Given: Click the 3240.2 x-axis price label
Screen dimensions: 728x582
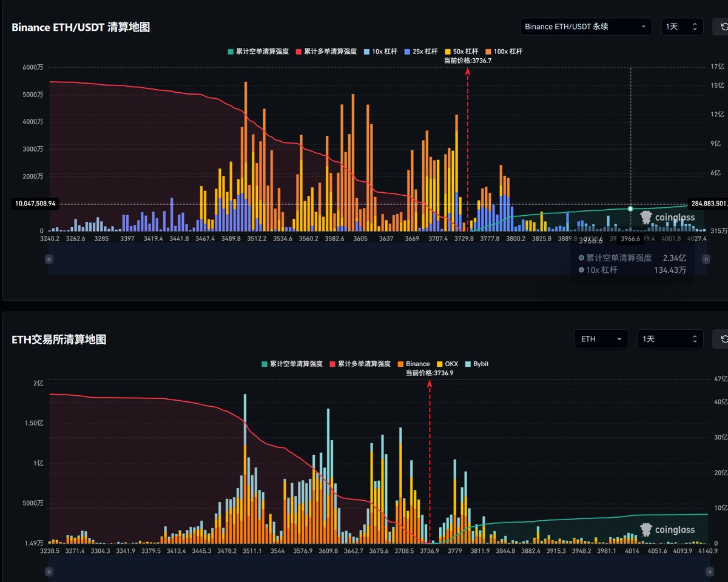Looking at the screenshot, I should [50, 238].
